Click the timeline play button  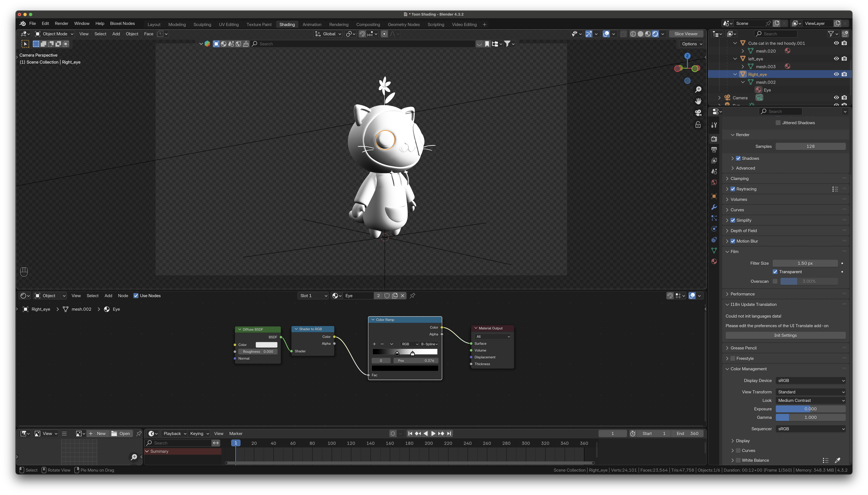pos(433,434)
